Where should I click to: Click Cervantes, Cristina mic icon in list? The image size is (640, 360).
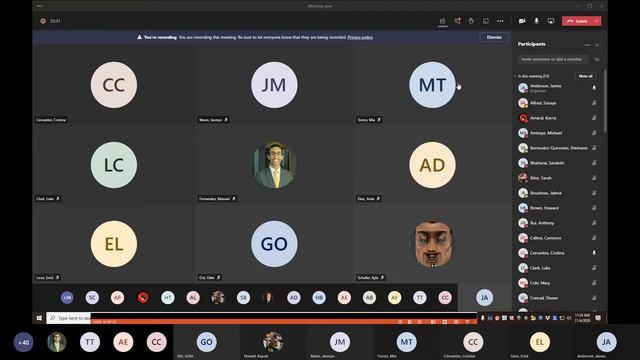tap(594, 253)
